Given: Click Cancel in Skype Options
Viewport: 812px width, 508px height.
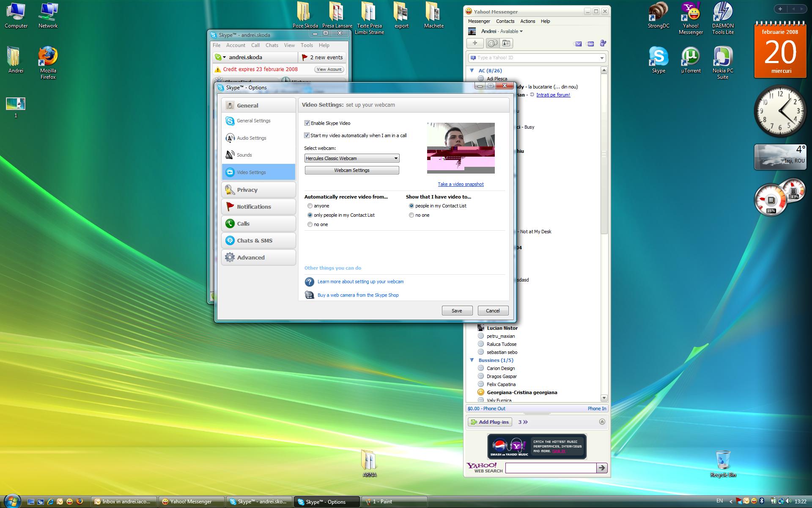Looking at the screenshot, I should (x=493, y=311).
